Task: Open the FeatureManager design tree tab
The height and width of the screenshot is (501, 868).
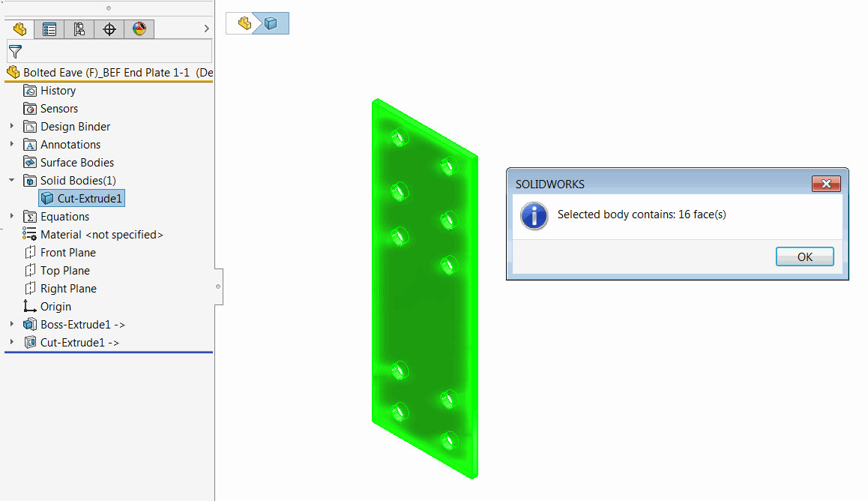Action: [19, 28]
